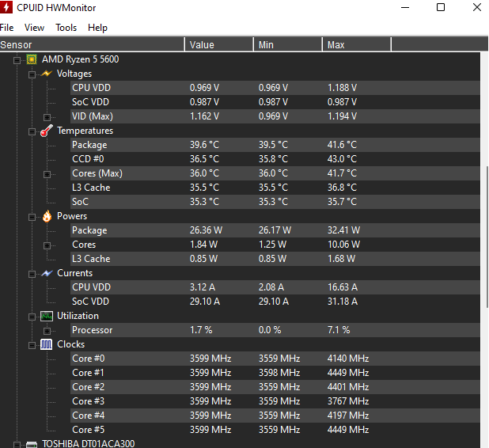Open the File menu
The height and width of the screenshot is (448, 489).
coord(6,28)
